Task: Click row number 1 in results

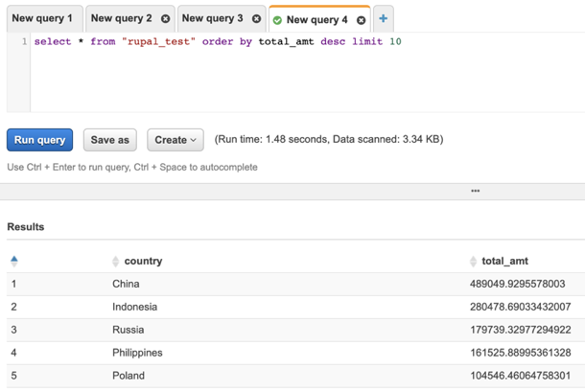Action: coord(13,284)
